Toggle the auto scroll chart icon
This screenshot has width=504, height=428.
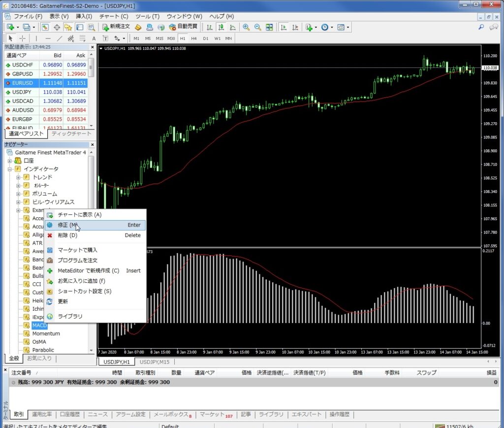coord(283,27)
